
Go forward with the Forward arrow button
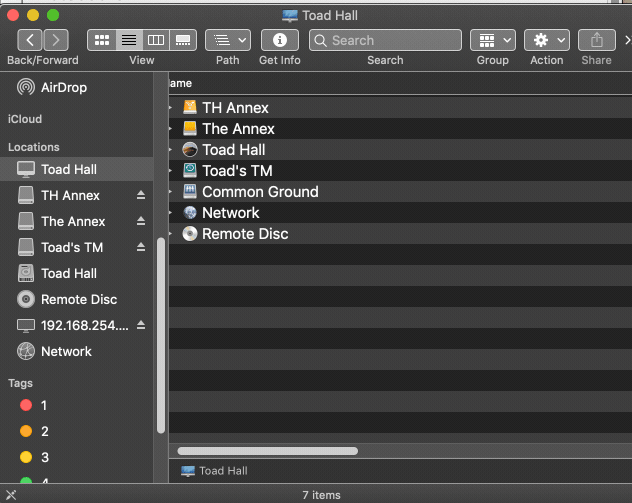56,40
